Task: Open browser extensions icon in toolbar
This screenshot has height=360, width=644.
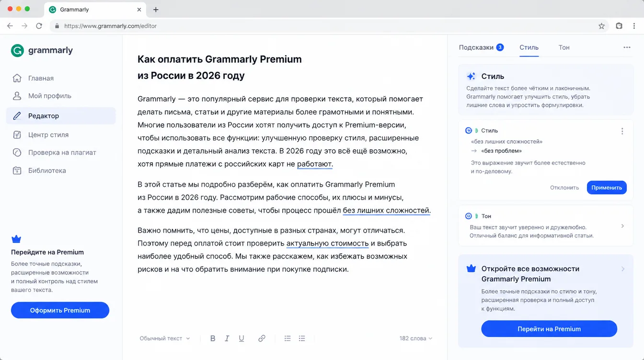Action: pyautogui.click(x=619, y=26)
